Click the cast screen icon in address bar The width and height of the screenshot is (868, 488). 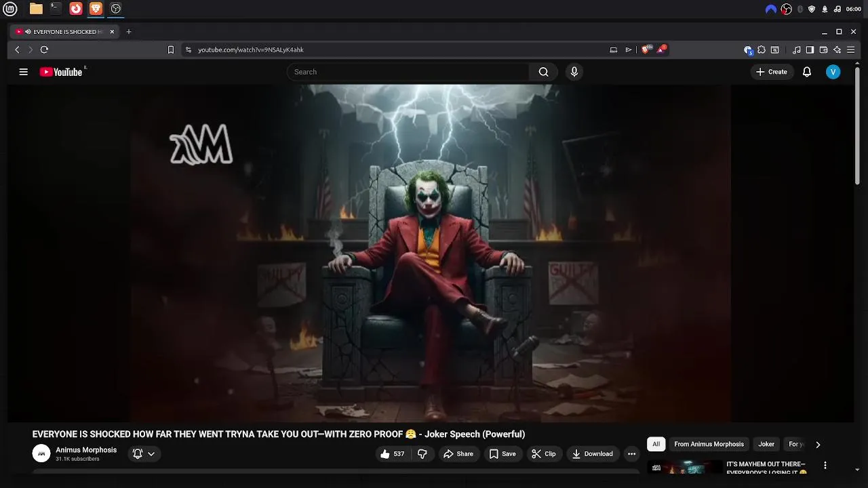click(614, 49)
